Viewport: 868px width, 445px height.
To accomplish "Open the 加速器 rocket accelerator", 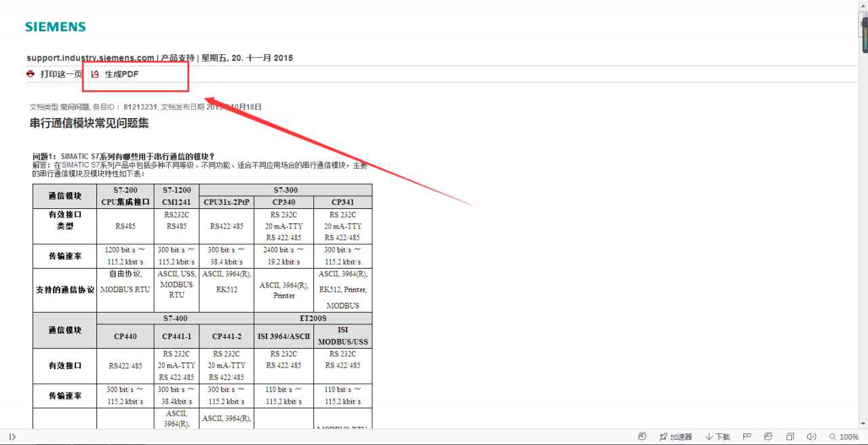I will 675,437.
